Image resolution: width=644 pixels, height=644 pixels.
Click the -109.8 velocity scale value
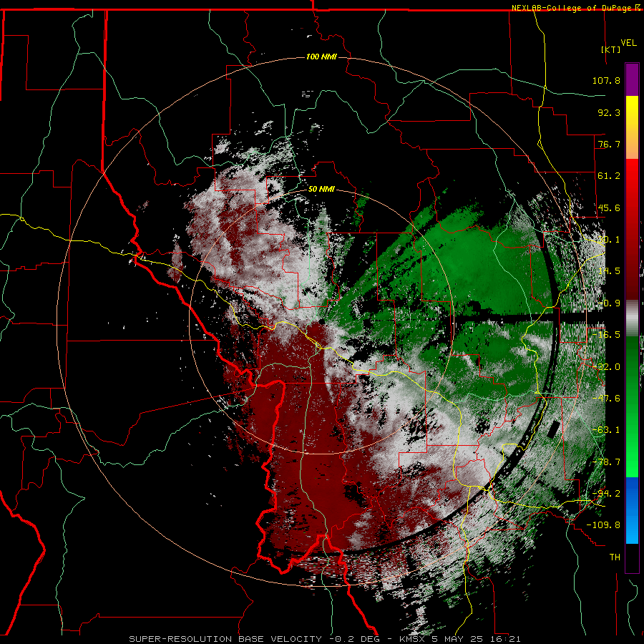point(603,525)
